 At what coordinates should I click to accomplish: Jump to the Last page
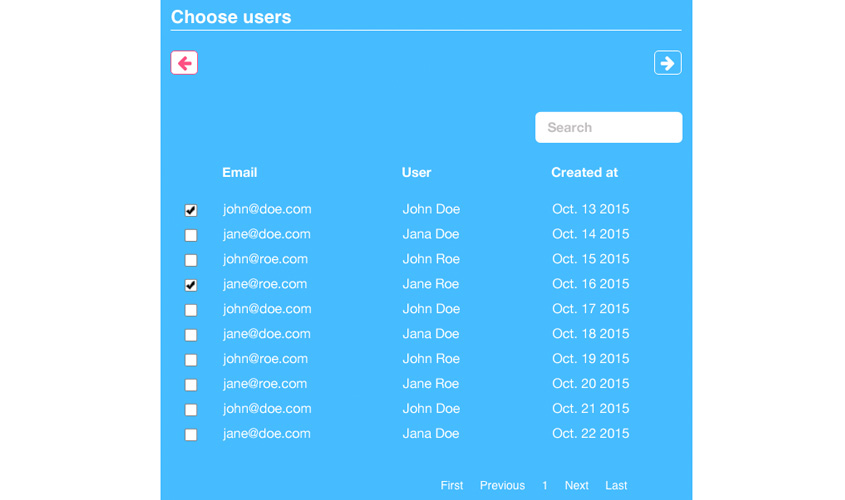coord(616,485)
